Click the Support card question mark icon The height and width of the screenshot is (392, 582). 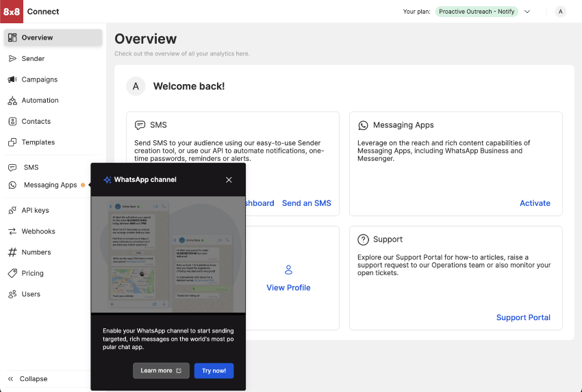point(363,239)
